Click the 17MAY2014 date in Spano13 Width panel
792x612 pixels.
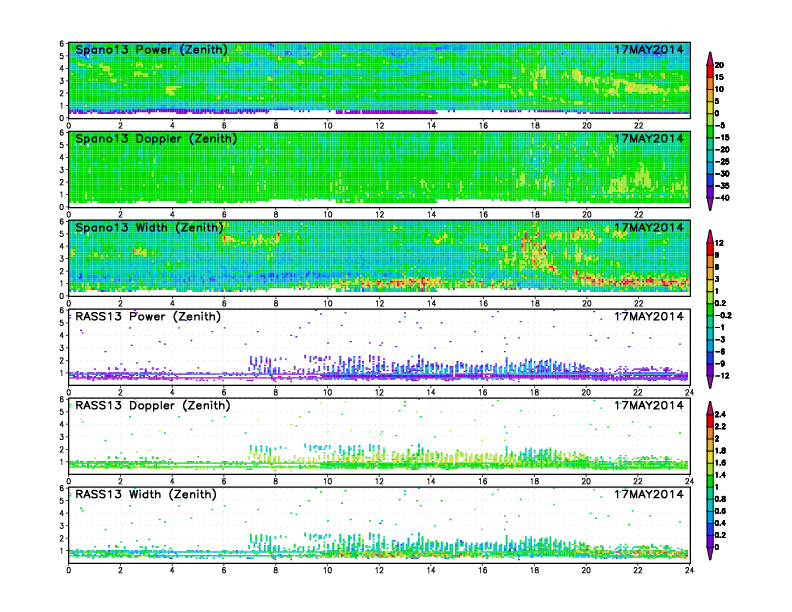pyautogui.click(x=649, y=227)
